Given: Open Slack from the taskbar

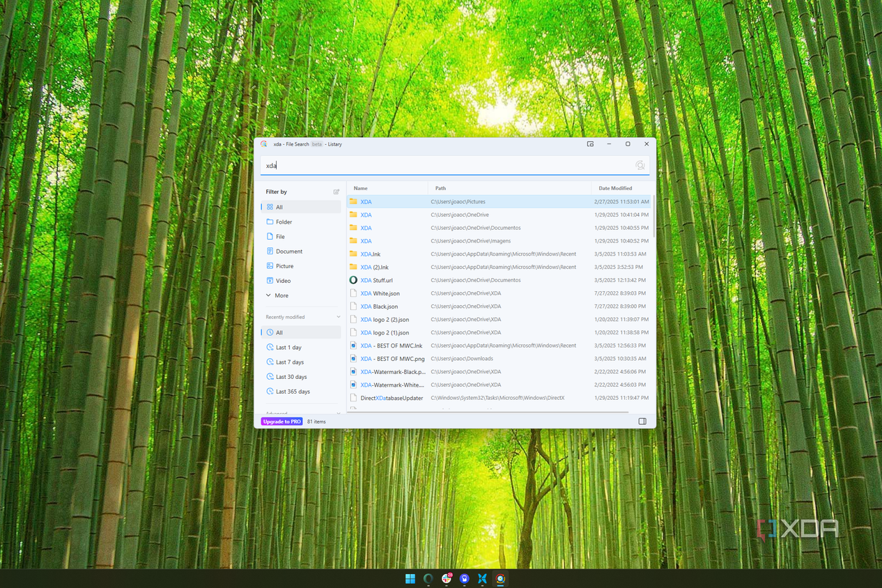Looking at the screenshot, I should (x=447, y=579).
